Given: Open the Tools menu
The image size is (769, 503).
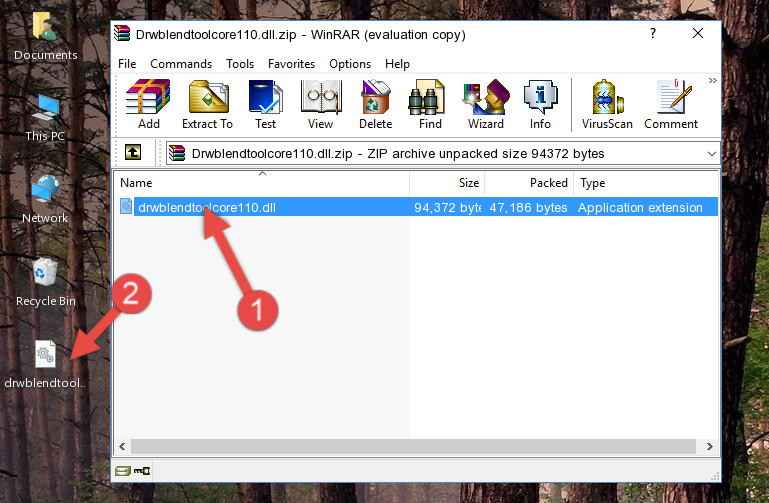Looking at the screenshot, I should 240,64.
